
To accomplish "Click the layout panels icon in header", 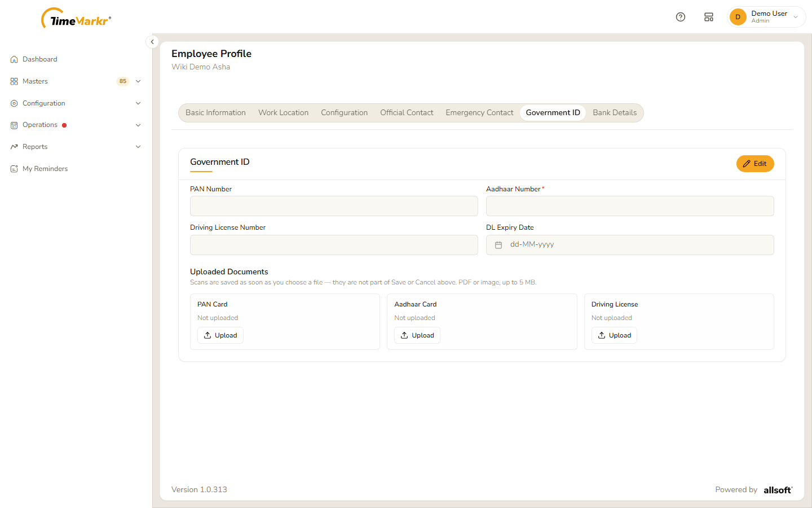I will pos(709,17).
